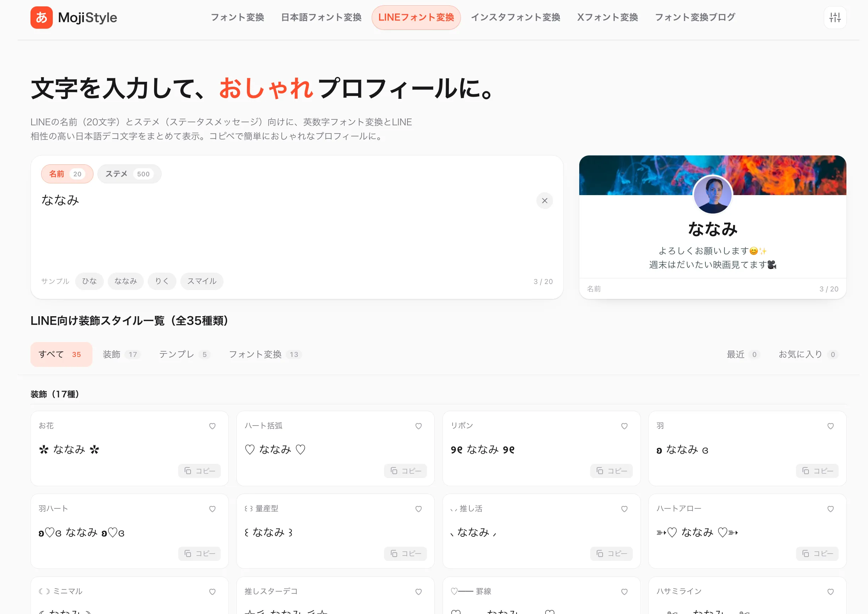Show お気に入り favorites tab
Screen dimensions: 868x614
point(808,354)
